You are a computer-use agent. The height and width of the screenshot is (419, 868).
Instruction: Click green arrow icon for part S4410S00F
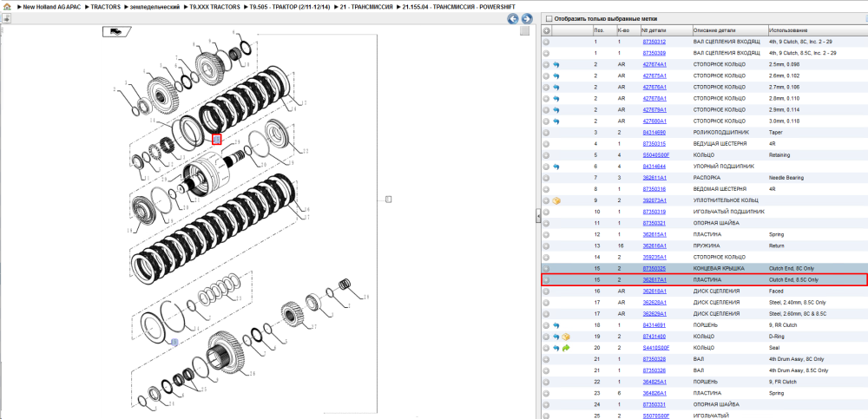pos(566,348)
